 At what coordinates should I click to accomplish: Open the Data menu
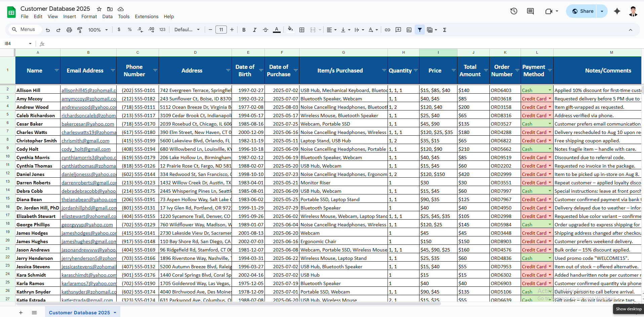(x=108, y=16)
